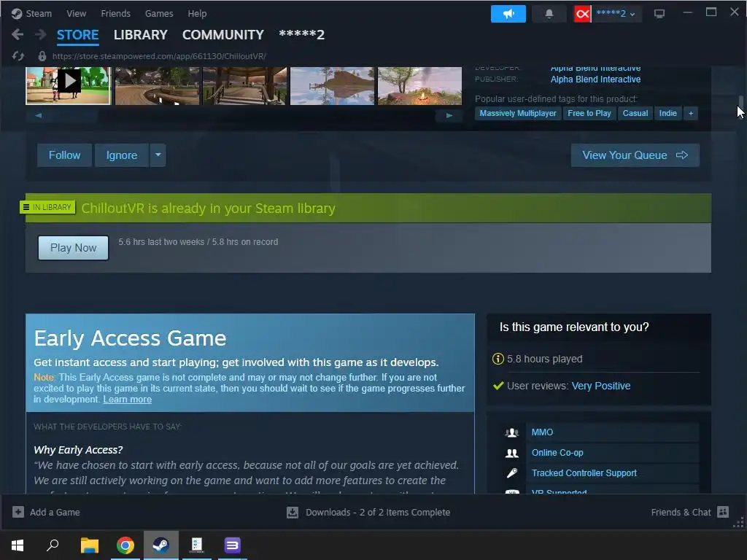Expand the Ignore dropdown arrow

[x=158, y=155]
